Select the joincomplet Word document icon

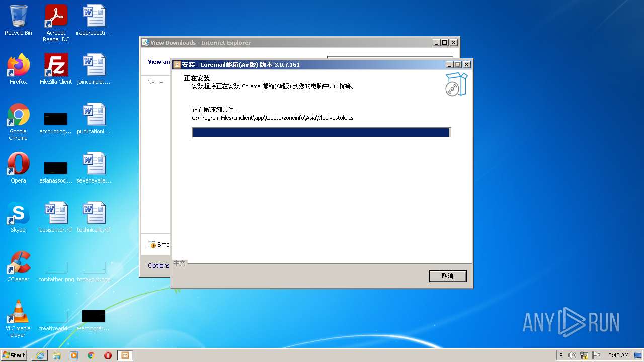coord(94,69)
